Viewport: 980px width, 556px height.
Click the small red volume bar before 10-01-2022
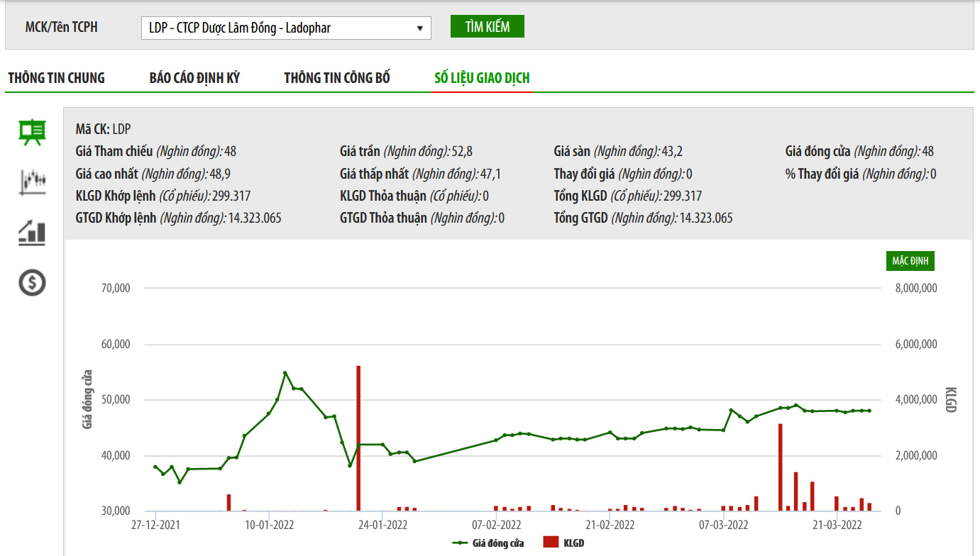point(229,502)
